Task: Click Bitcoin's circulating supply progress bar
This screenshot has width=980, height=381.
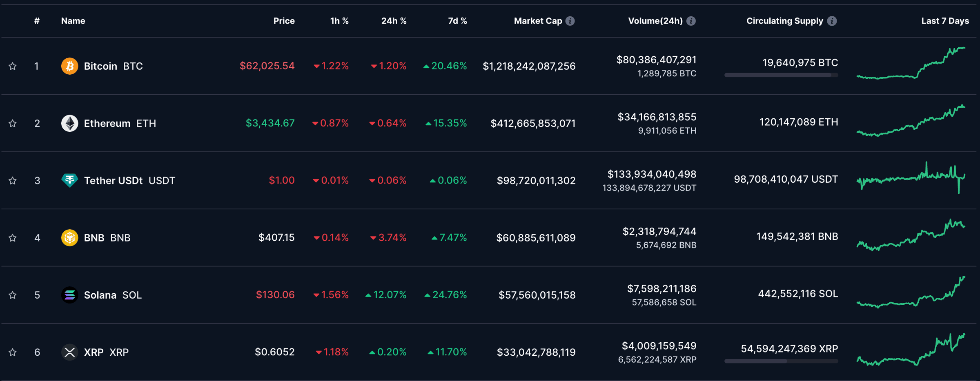Action: tap(781, 75)
